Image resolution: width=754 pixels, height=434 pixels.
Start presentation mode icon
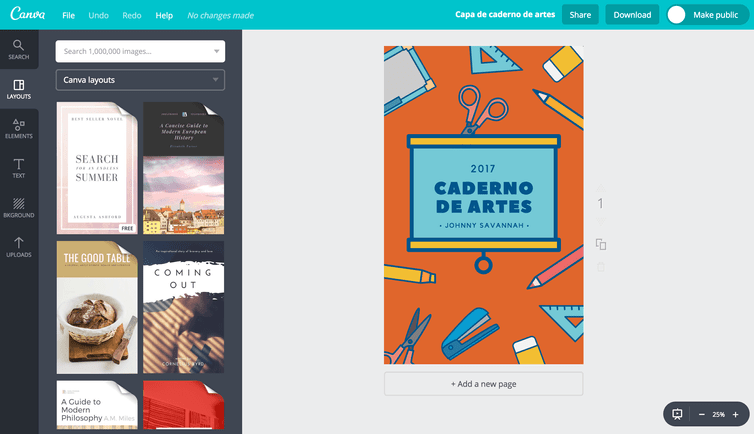click(677, 414)
